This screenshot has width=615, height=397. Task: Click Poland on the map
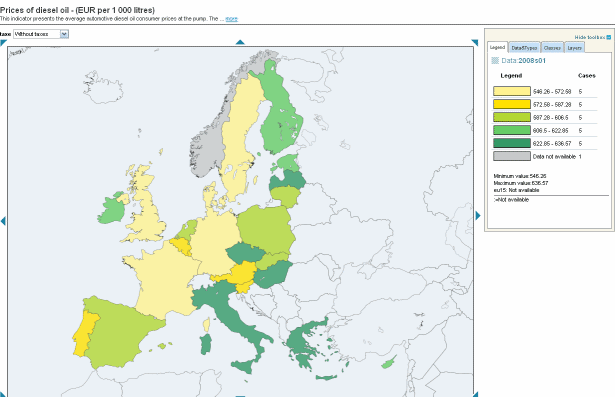coord(265,229)
